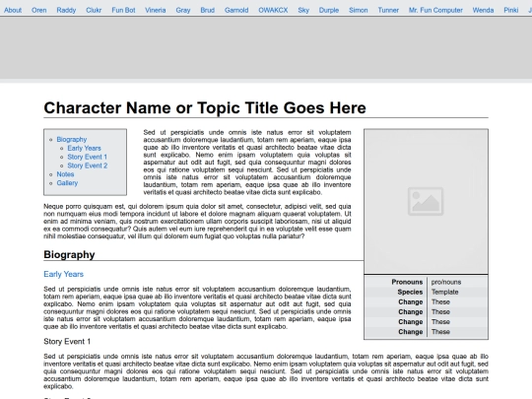Click the gray banner area below navigation
Screen dimensions: 532x399
pos(266,47)
